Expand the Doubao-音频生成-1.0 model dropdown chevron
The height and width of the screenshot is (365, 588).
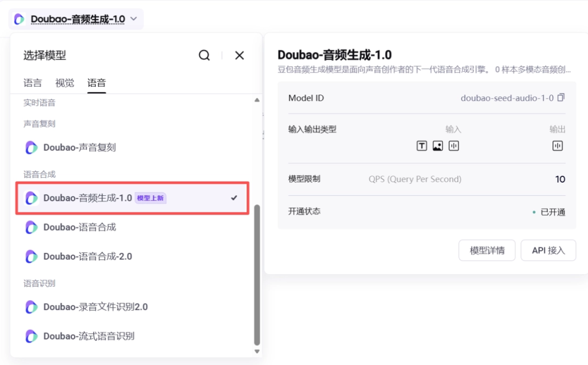(134, 19)
